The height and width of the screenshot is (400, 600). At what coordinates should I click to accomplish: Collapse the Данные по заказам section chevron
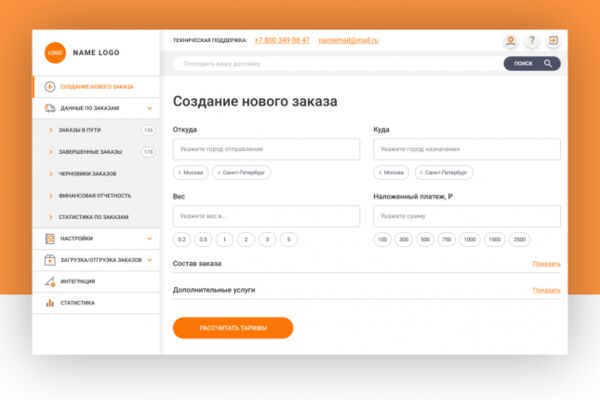[x=150, y=108]
